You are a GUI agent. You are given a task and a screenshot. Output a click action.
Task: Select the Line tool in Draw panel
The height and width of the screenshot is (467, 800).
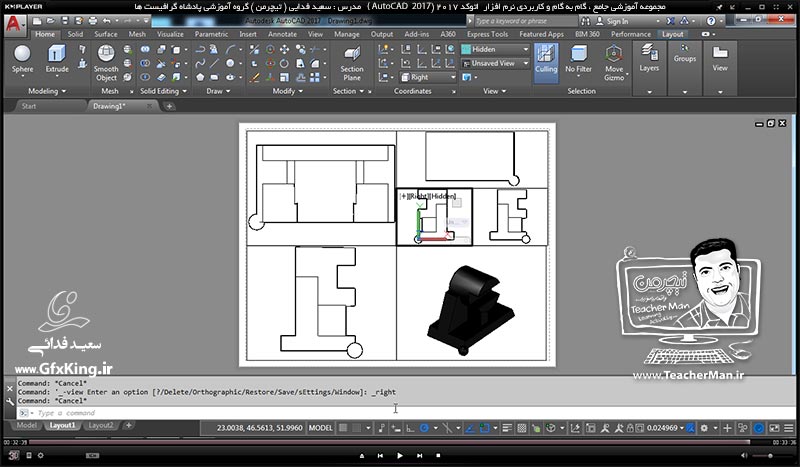(214, 63)
